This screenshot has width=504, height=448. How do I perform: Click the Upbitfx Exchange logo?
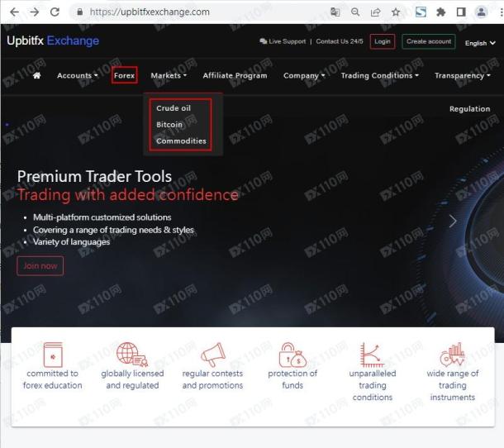pyautogui.click(x=53, y=41)
